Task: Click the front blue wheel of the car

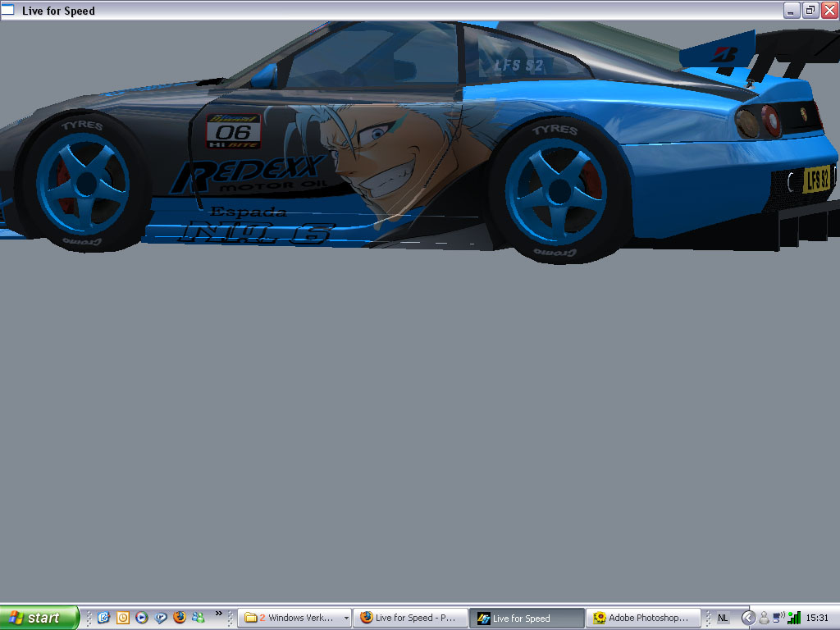Action: (x=85, y=183)
